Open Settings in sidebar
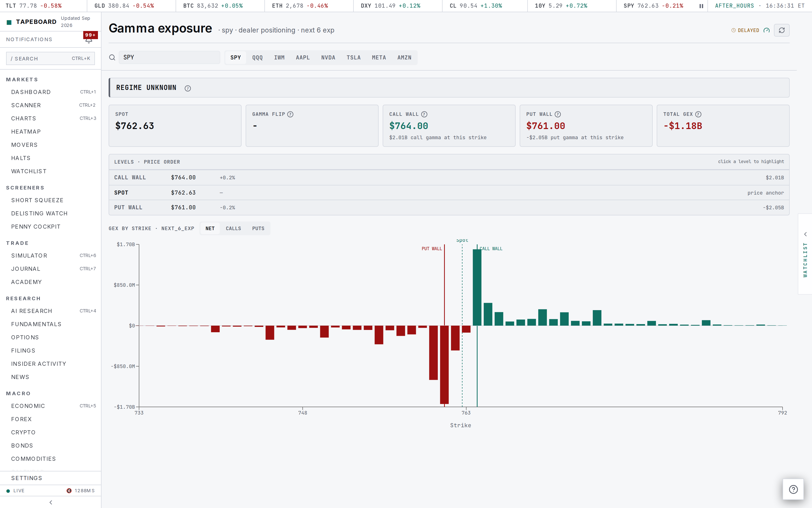This screenshot has height=508, width=812. pos(50,478)
